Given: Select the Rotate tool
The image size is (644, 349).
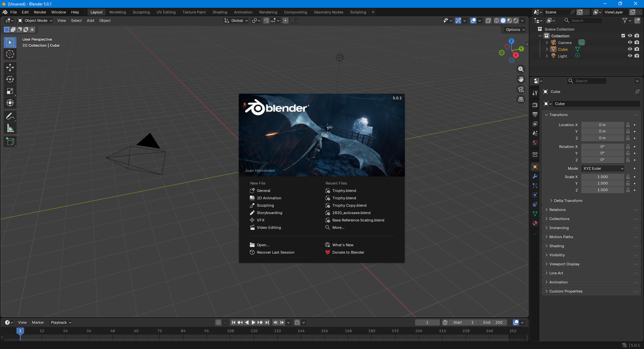Looking at the screenshot, I should point(10,79).
